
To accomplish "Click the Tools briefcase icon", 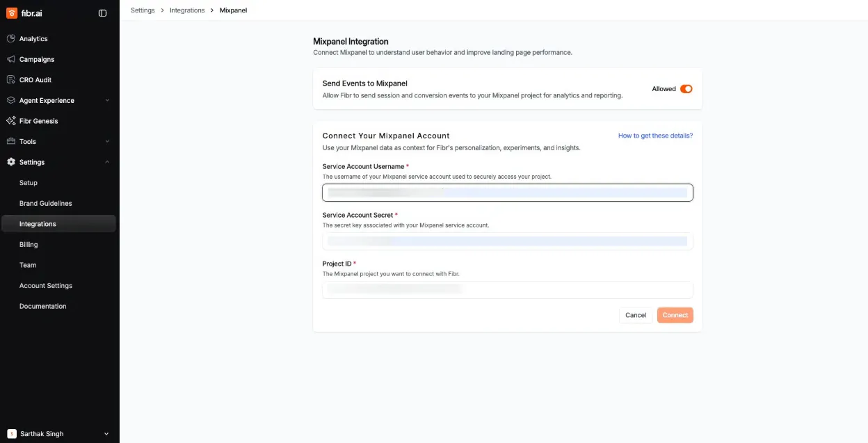I will (11, 141).
